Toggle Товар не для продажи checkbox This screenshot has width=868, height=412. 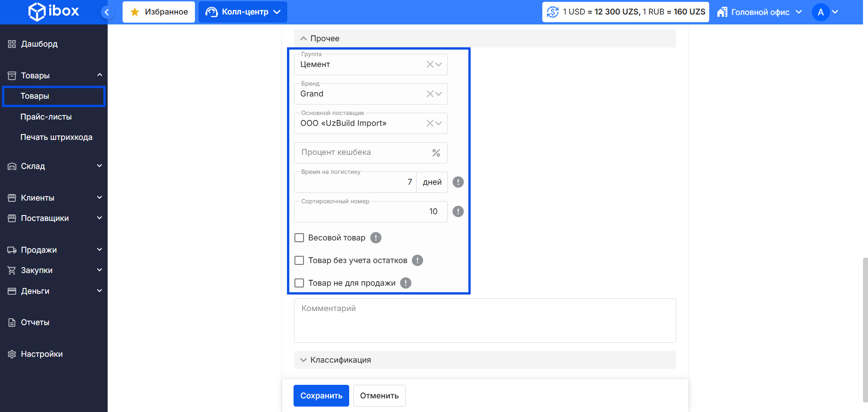(x=299, y=283)
